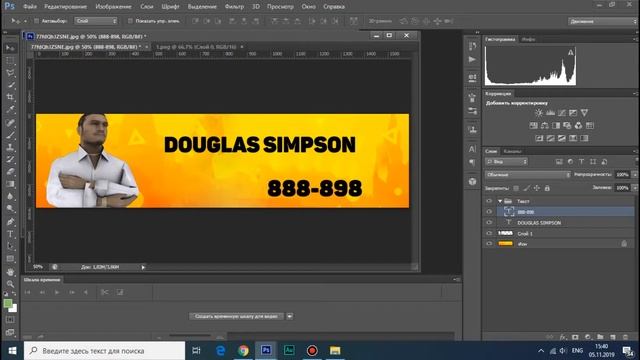Open Google Chrome from the taskbar
This screenshot has width=640, height=360.
[x=243, y=351]
